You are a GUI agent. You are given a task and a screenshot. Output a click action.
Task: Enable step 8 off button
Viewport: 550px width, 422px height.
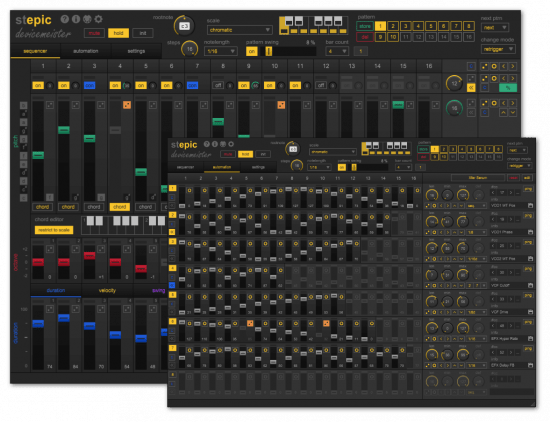coord(218,85)
